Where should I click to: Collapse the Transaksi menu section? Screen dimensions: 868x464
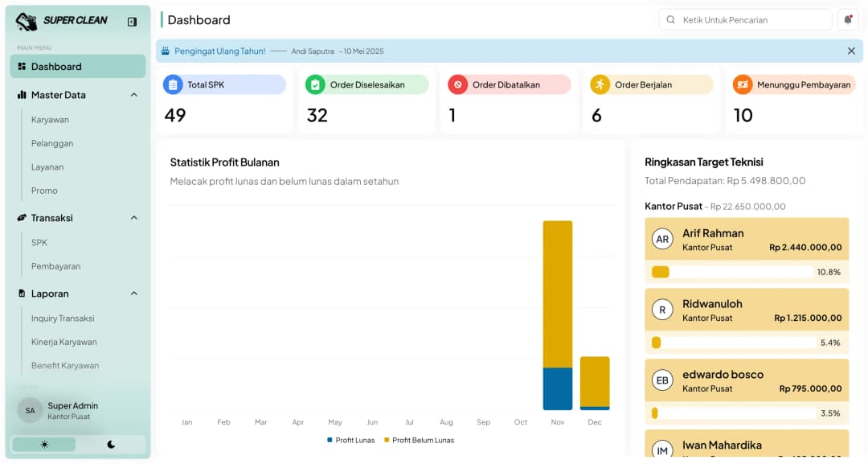(133, 218)
